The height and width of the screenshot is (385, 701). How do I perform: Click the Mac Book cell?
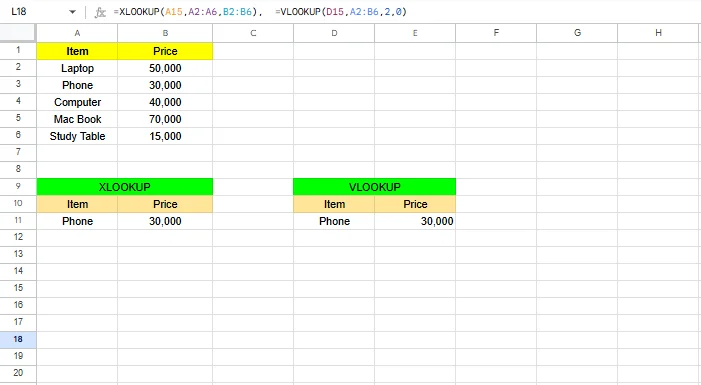click(77, 119)
